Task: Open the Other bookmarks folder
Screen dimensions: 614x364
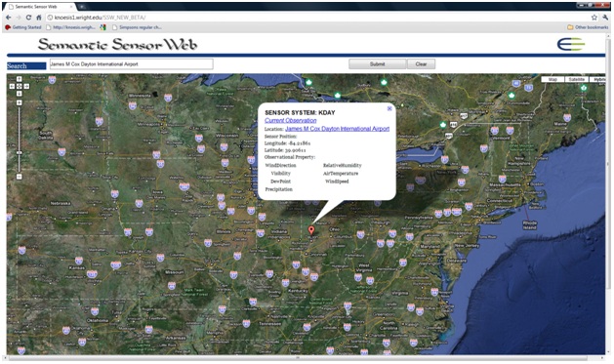Action: (589, 27)
